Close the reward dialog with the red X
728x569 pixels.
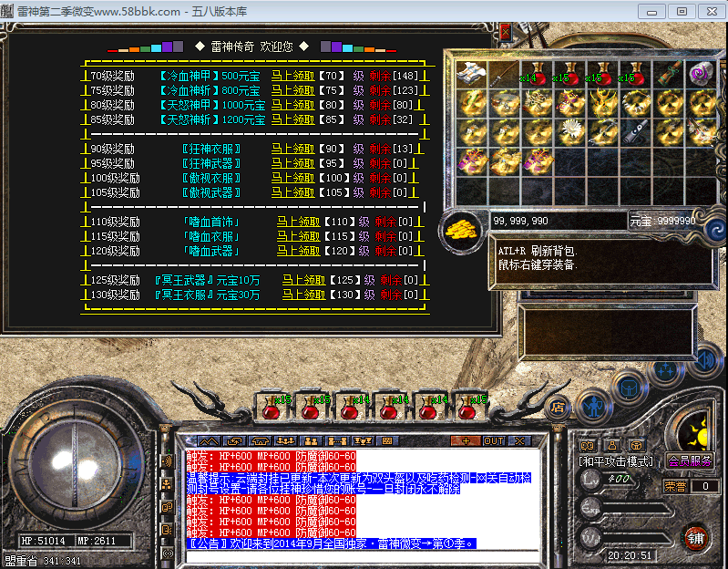pos(506,34)
